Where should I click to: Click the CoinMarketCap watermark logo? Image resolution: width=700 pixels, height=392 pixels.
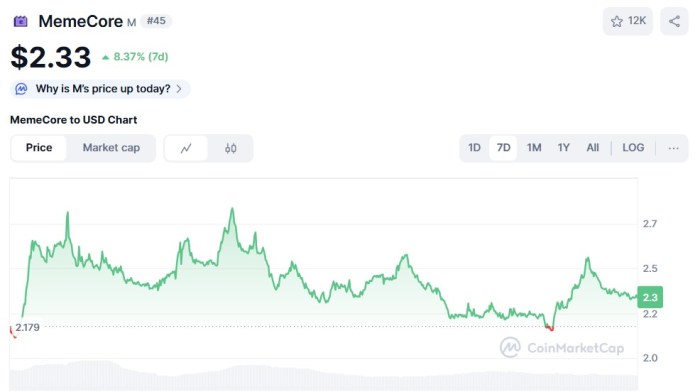coord(562,347)
